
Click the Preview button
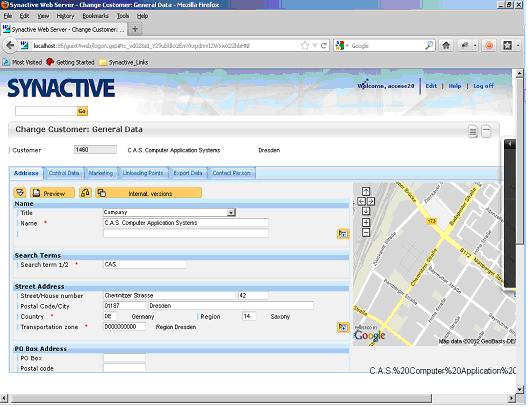53,193
